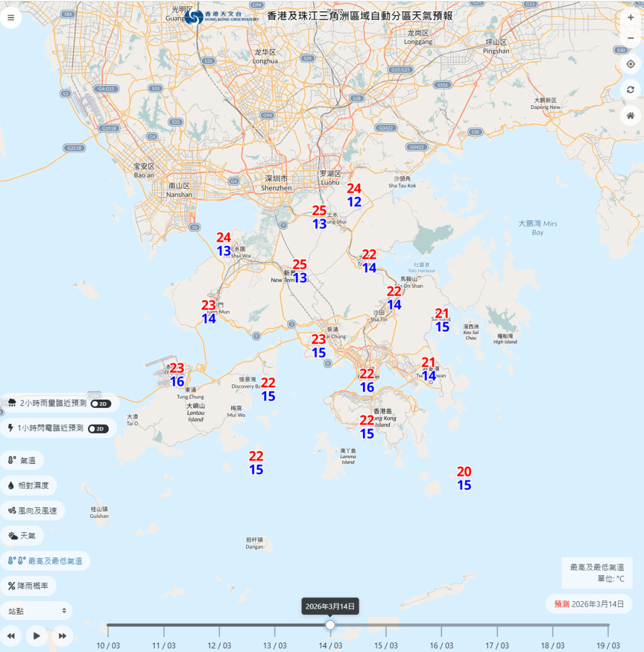
Task: Open the hamburger menu at top left
Action: 11,17
